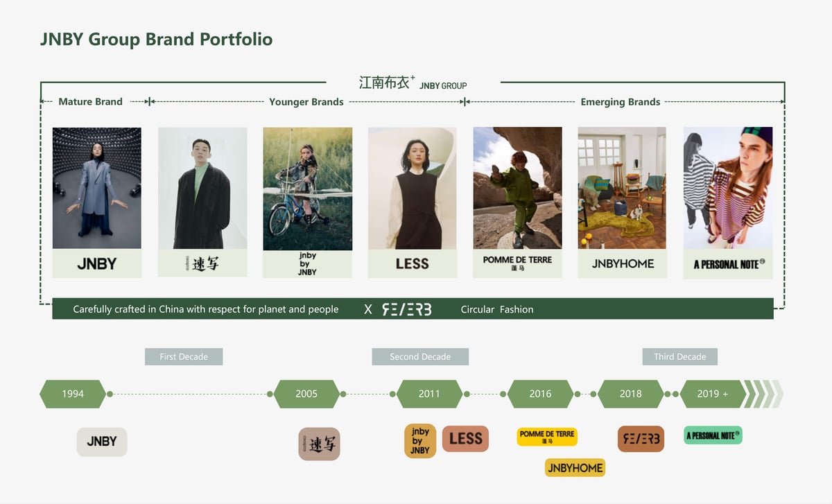Click the green A PERSONAL NOTE timeline badge
This screenshot has width=832, height=504.
coord(713,435)
